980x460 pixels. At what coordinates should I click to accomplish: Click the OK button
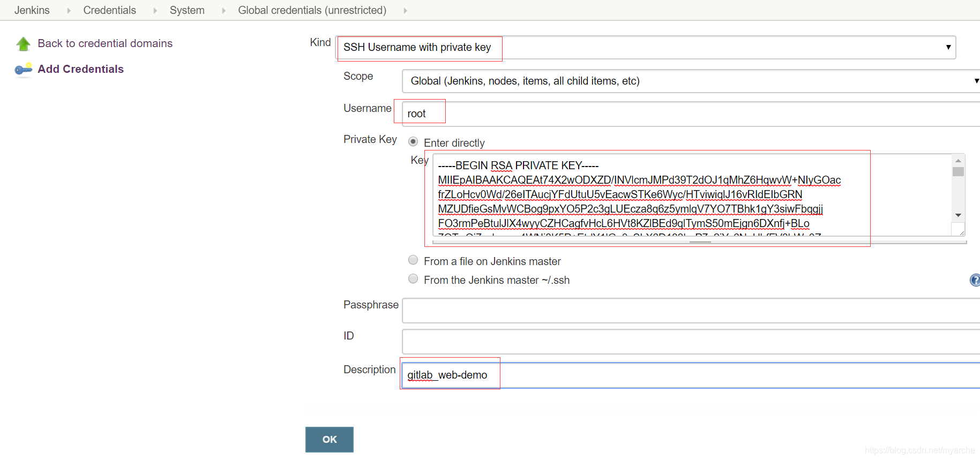coord(330,440)
